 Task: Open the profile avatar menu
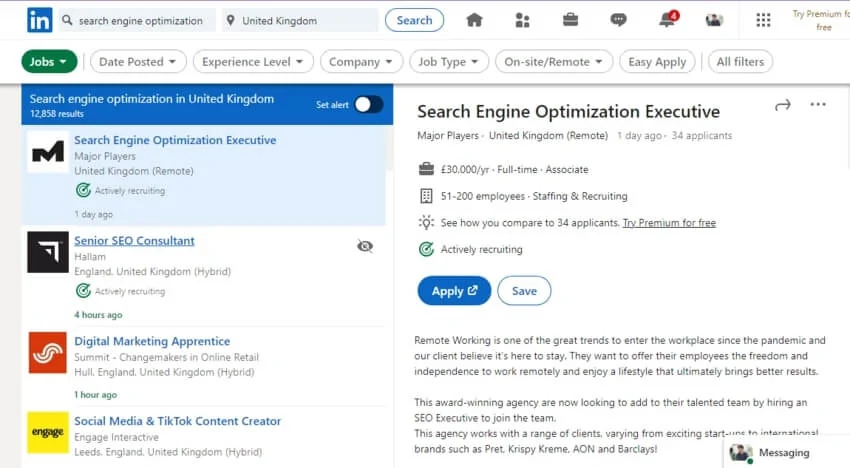pos(714,20)
